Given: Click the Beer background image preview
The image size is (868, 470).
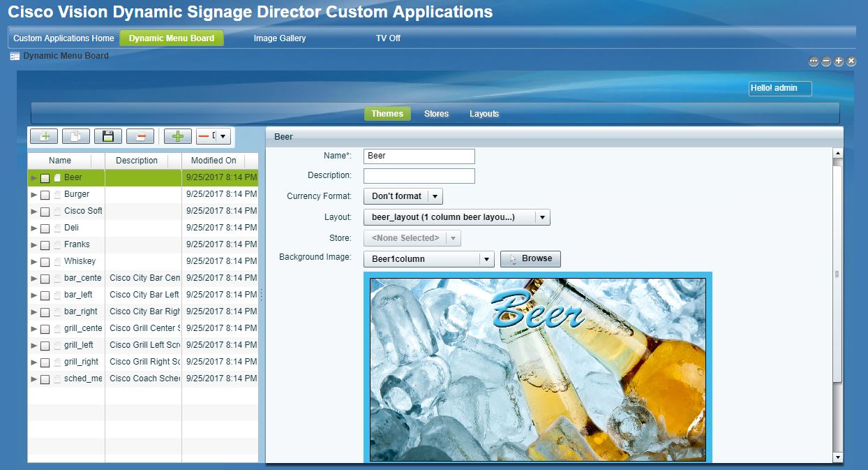Looking at the screenshot, I should (538, 369).
